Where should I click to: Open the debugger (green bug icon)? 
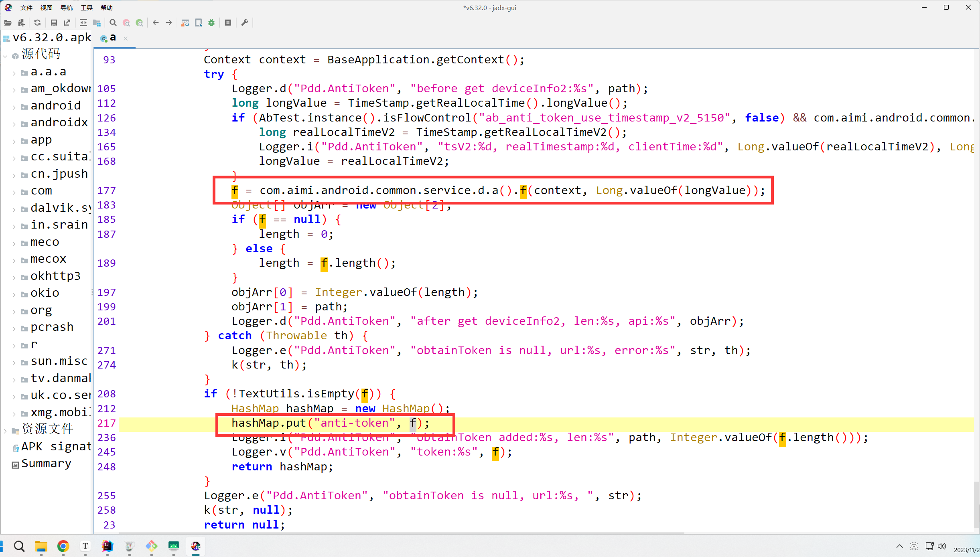pos(211,23)
